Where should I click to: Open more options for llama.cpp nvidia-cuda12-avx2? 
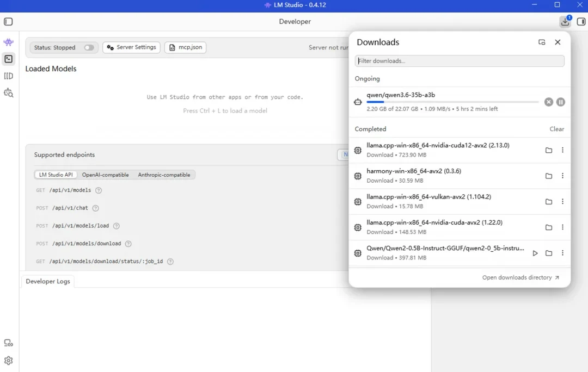(x=562, y=150)
